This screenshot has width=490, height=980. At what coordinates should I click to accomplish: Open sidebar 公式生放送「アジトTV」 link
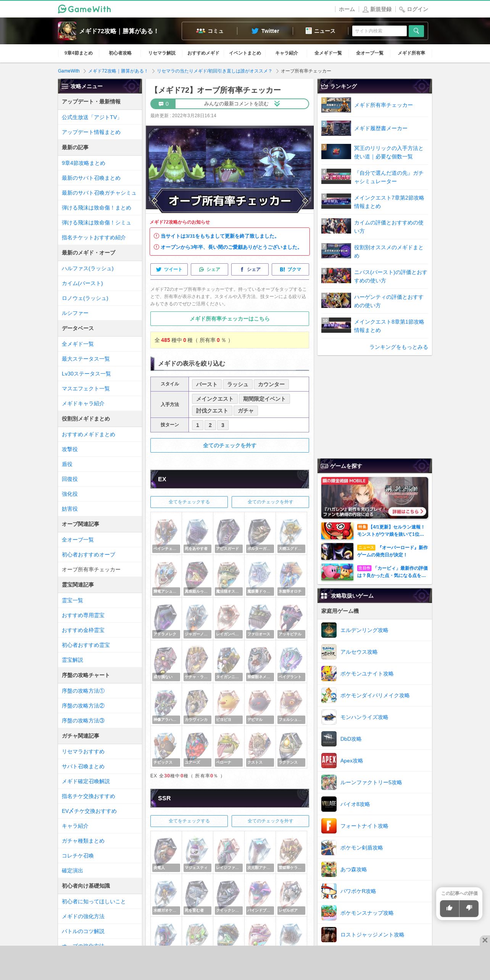pyautogui.click(x=91, y=117)
